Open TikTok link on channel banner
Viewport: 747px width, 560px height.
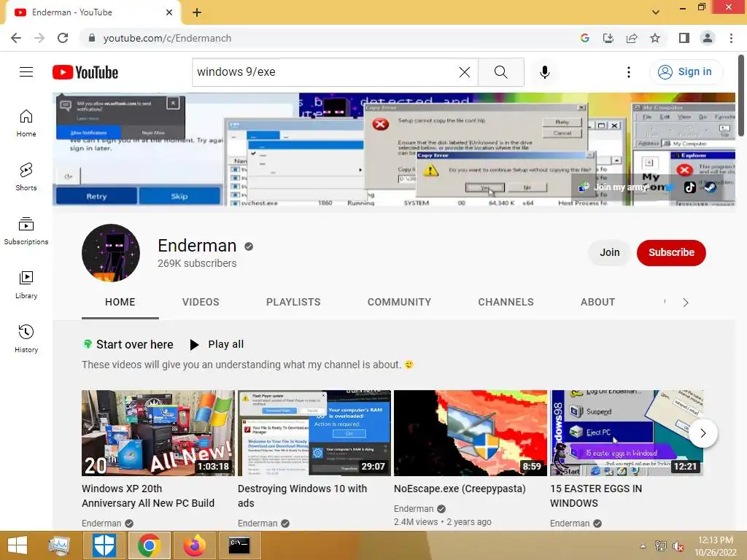[x=690, y=187]
